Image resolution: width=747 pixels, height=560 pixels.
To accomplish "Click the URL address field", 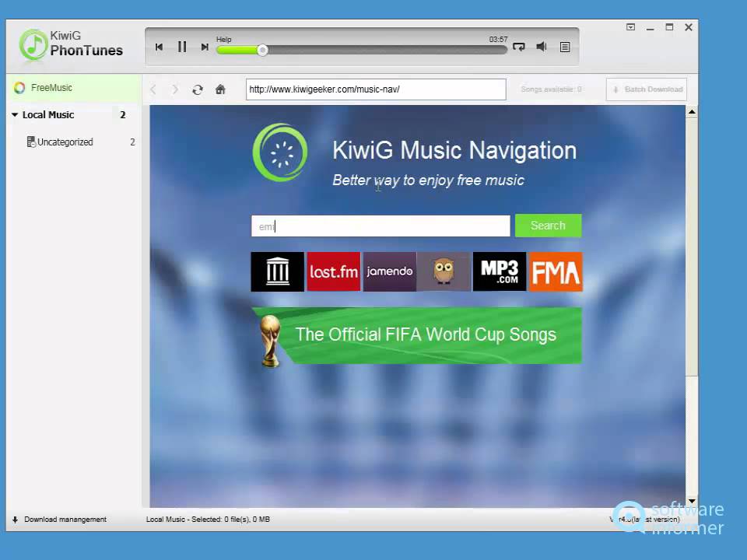I will click(x=376, y=89).
